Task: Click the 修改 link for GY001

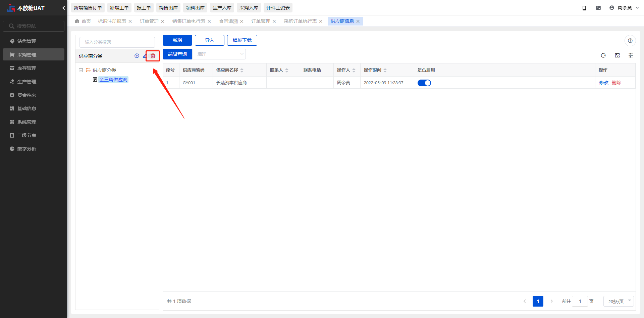Action: click(x=604, y=83)
